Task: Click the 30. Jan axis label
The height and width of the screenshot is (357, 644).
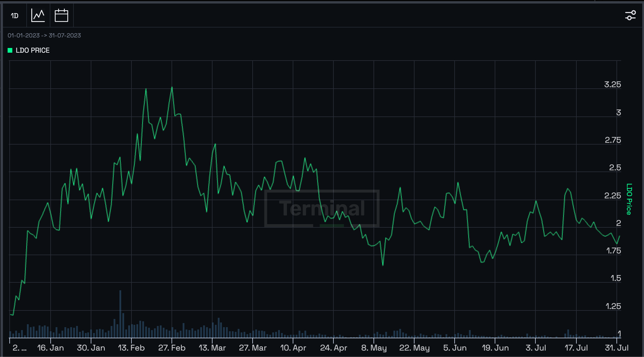Action: [91, 348]
